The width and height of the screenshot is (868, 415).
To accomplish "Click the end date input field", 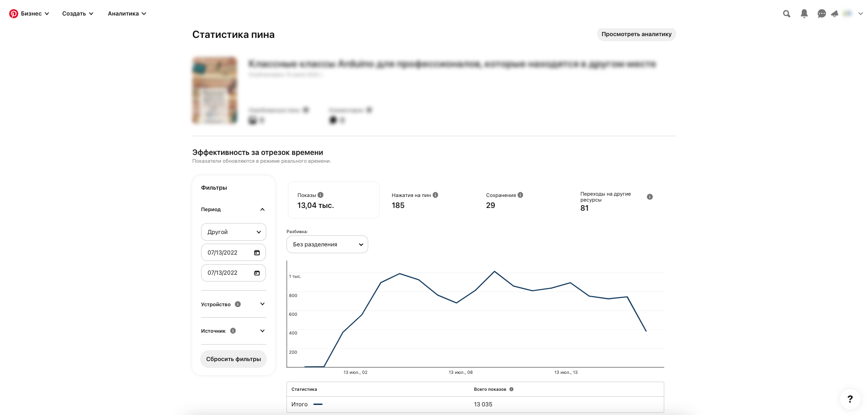I will tap(233, 273).
